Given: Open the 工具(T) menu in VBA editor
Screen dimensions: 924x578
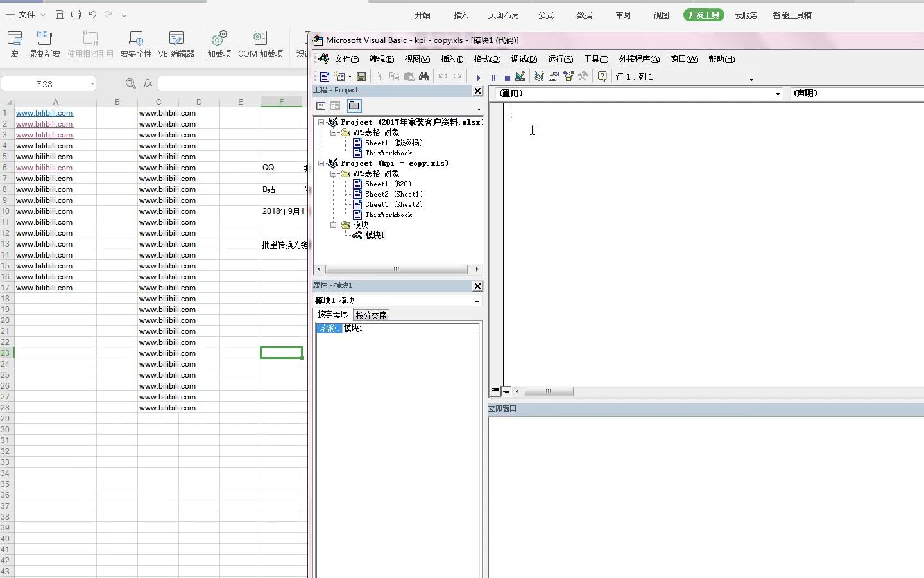Looking at the screenshot, I should (x=595, y=59).
